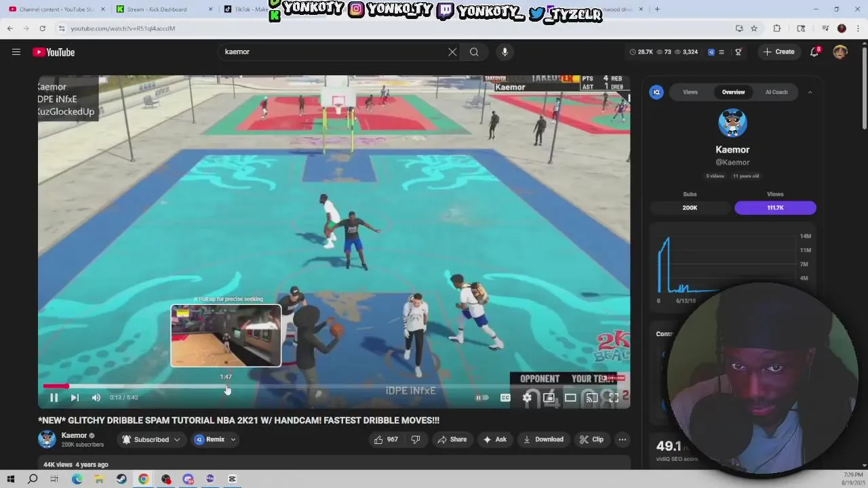Select the Subs 200K stat pill
This screenshot has width=868, height=488.
690,207
